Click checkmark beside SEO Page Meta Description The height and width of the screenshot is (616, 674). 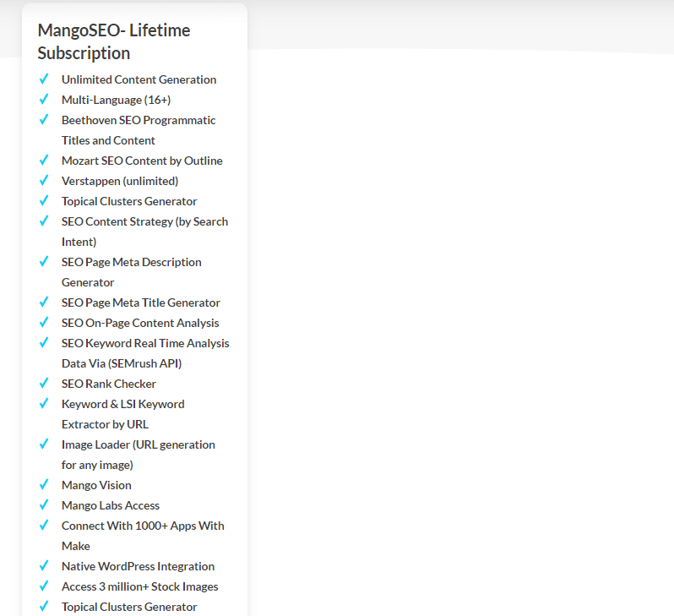click(x=44, y=261)
